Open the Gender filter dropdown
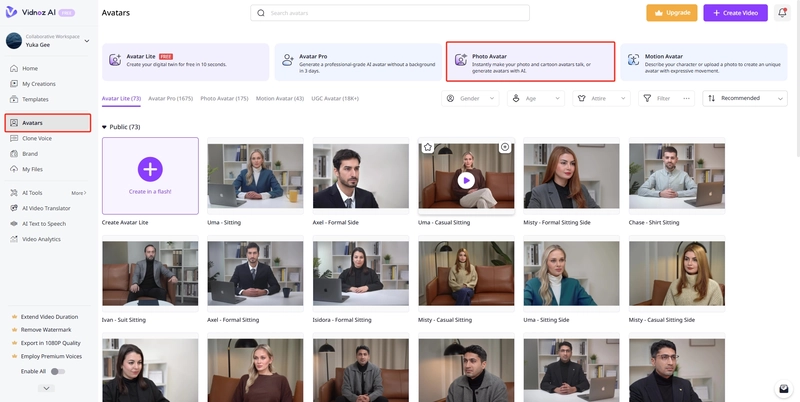Image resolution: width=800 pixels, height=402 pixels. (471, 99)
